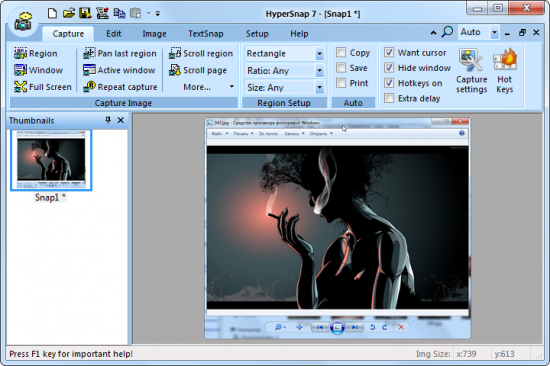Click the Snap1 * thumbnail label
550x366 pixels.
[x=50, y=198]
